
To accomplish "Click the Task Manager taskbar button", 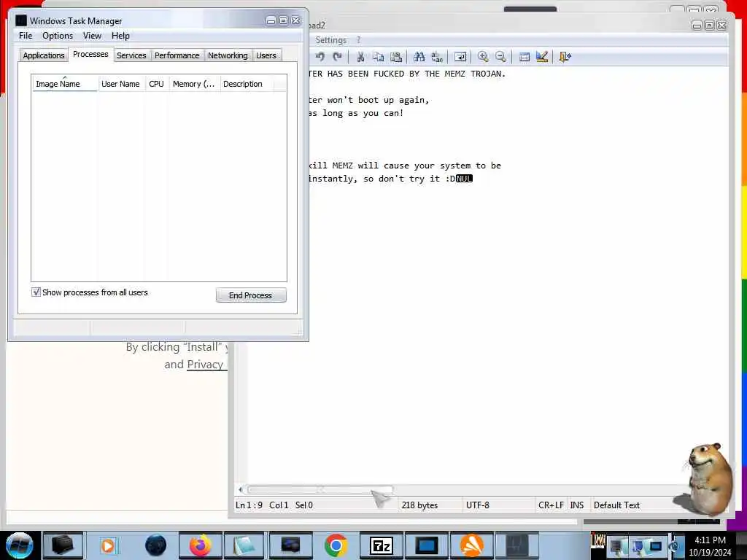I will [517, 545].
